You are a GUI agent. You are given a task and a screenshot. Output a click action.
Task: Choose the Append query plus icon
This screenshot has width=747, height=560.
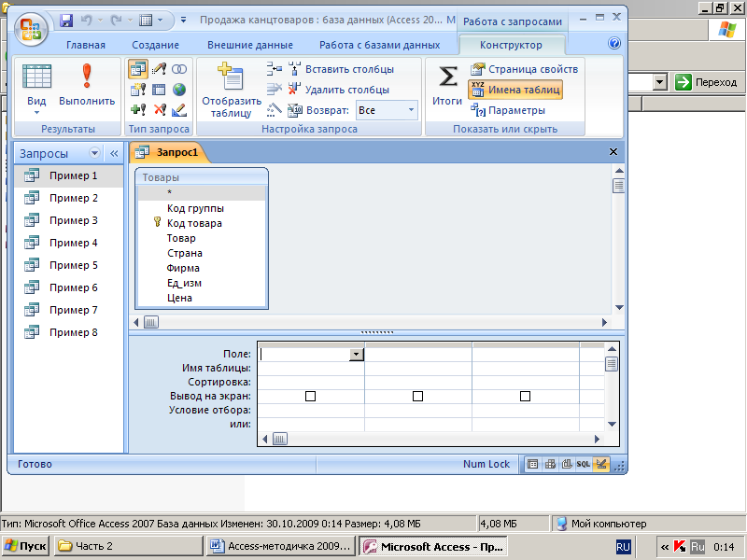[x=138, y=110]
